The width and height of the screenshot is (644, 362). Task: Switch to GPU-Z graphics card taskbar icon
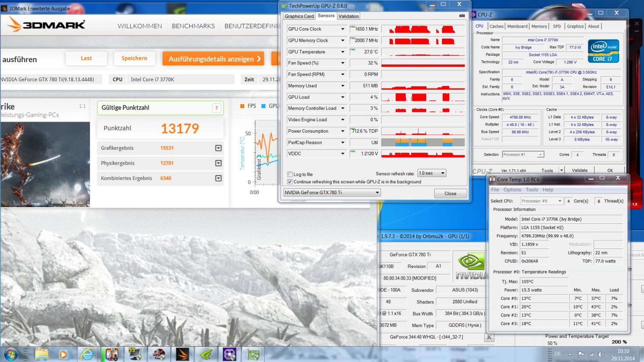click(253, 354)
